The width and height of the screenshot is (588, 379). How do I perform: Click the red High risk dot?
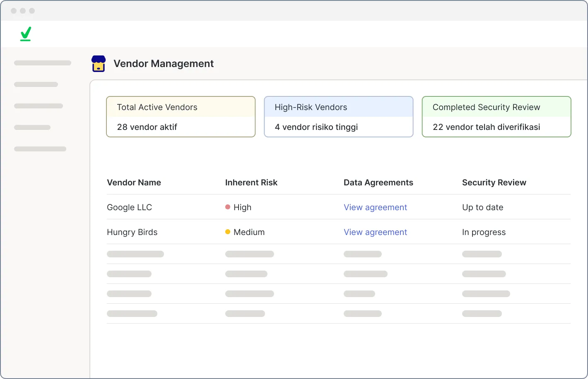(228, 207)
